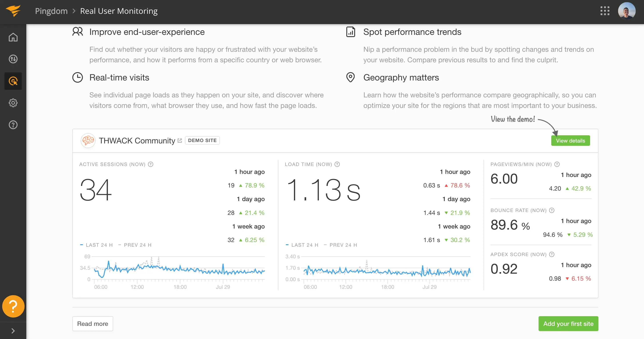This screenshot has height=339, width=644.
Task: Click the Apdex Score value 0.92
Action: pyautogui.click(x=504, y=269)
